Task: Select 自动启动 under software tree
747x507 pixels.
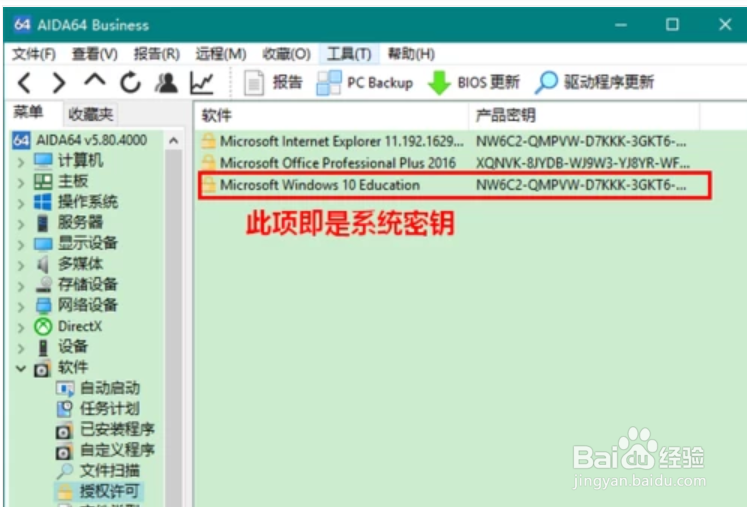Action: [x=110, y=388]
